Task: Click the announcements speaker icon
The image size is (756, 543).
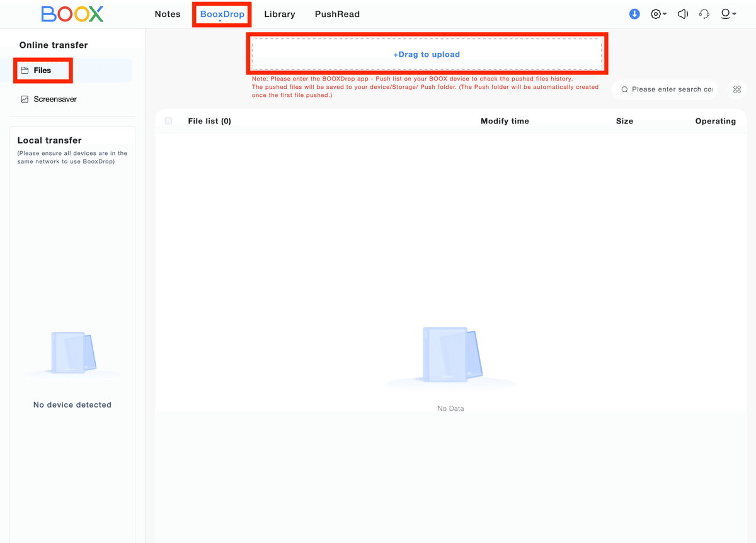Action: click(682, 14)
